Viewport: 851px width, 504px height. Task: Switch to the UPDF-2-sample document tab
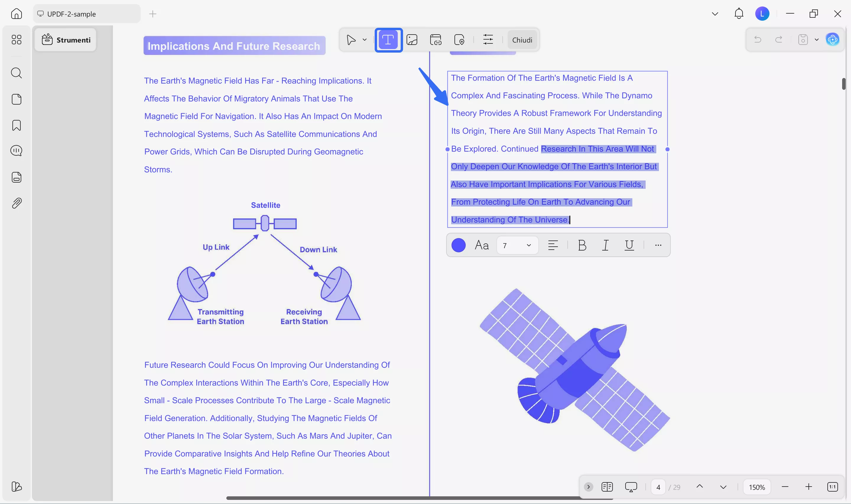coord(86,14)
